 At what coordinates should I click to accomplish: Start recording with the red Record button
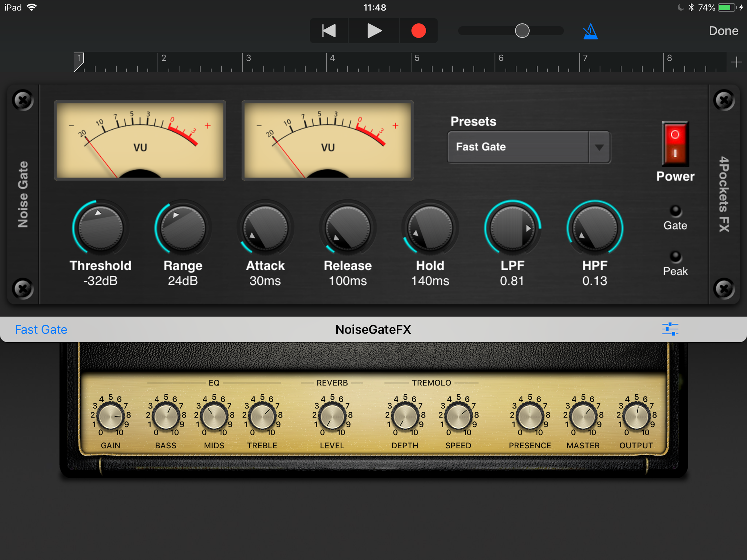418,31
